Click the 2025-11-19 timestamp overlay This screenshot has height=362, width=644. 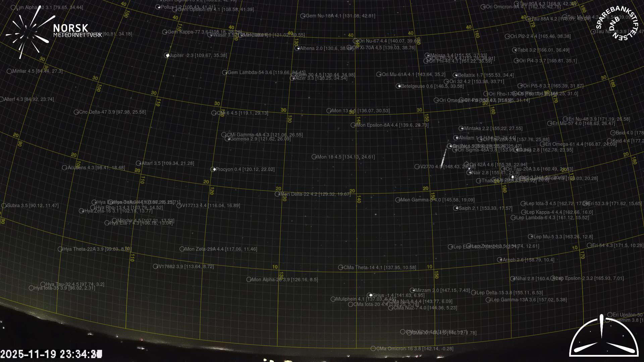(51, 354)
